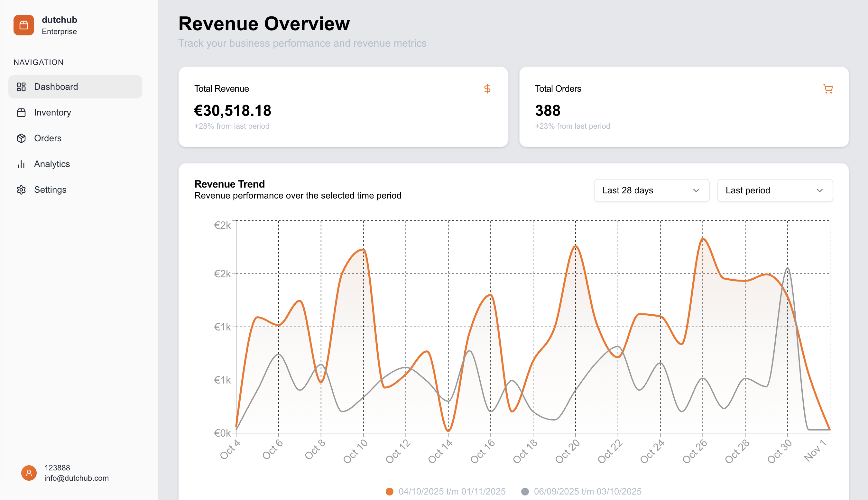Open the Last 28 days dropdown

651,190
